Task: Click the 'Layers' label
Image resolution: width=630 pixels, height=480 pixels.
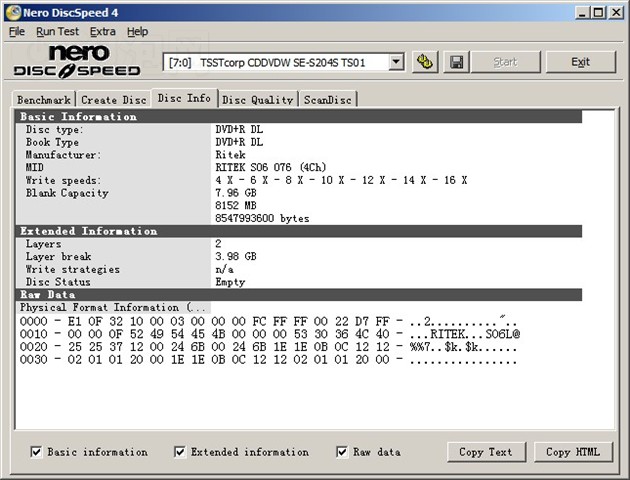Action: pyautogui.click(x=43, y=244)
